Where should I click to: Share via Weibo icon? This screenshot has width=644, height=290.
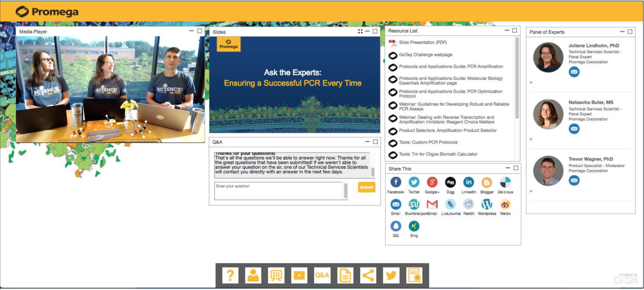pyautogui.click(x=505, y=204)
